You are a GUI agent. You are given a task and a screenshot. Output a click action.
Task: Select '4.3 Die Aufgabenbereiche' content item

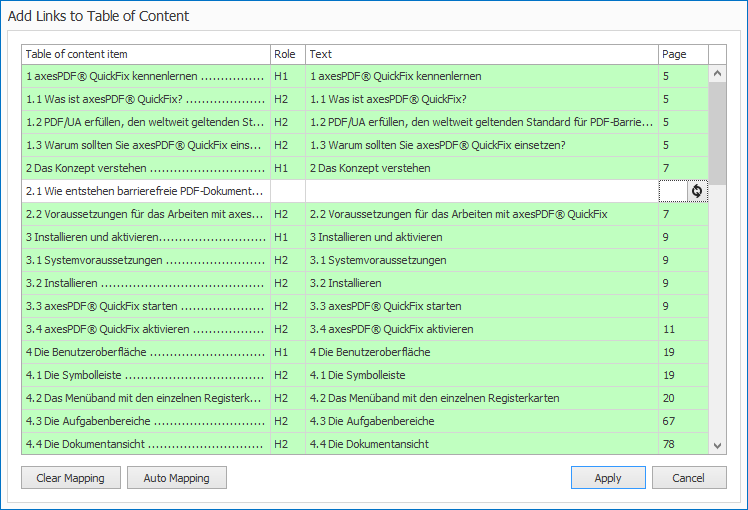[x=146, y=421]
